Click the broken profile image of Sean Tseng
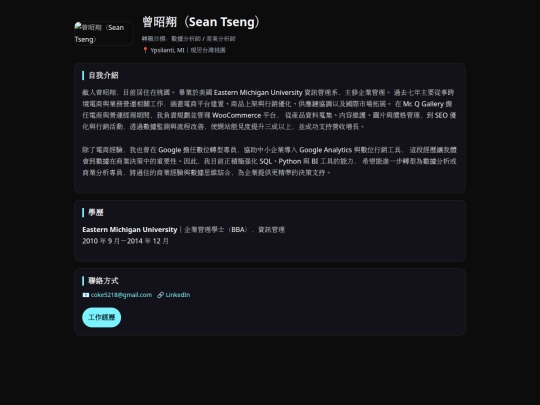The image size is (540, 405). (104, 33)
